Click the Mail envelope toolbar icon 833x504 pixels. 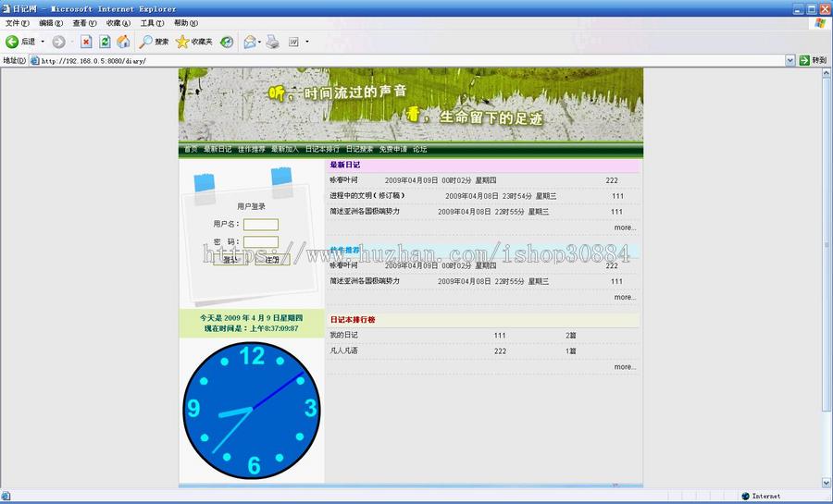coord(250,42)
